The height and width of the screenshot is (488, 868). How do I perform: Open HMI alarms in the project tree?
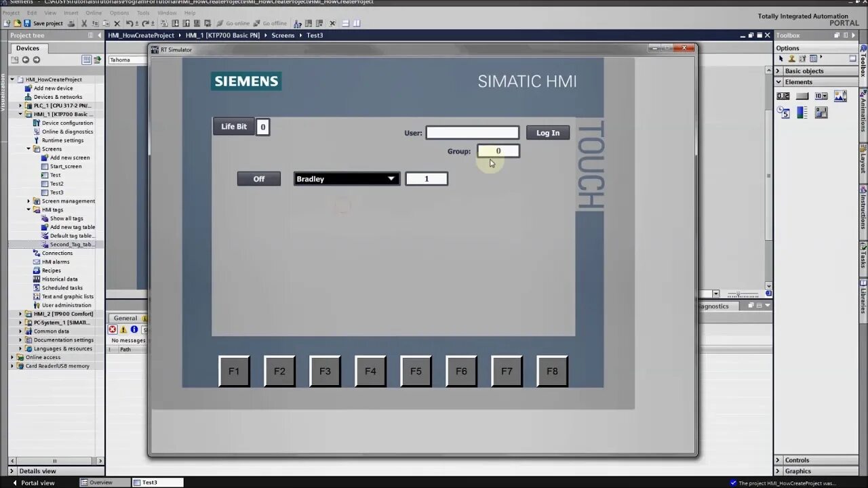(x=56, y=262)
